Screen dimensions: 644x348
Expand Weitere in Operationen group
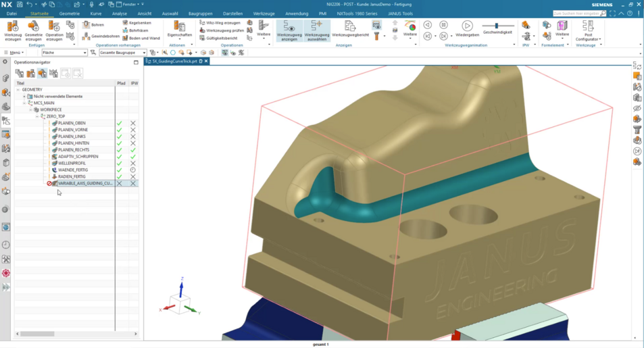click(264, 30)
